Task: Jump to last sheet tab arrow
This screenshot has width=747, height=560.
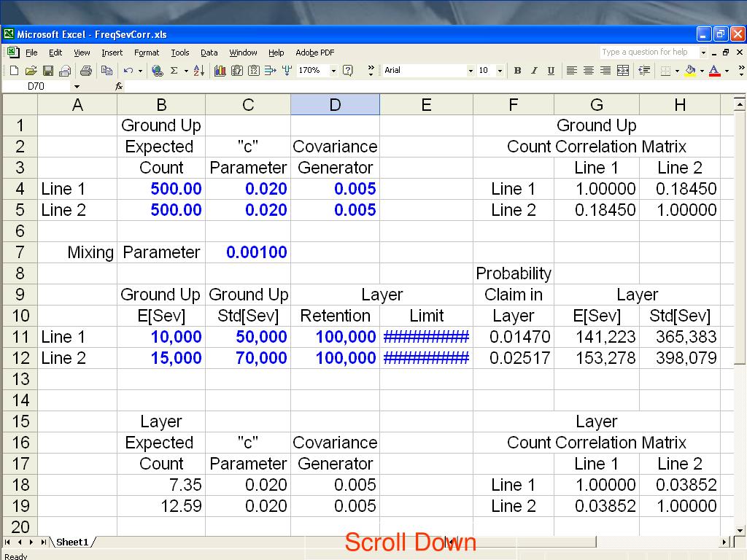Action: [43, 542]
